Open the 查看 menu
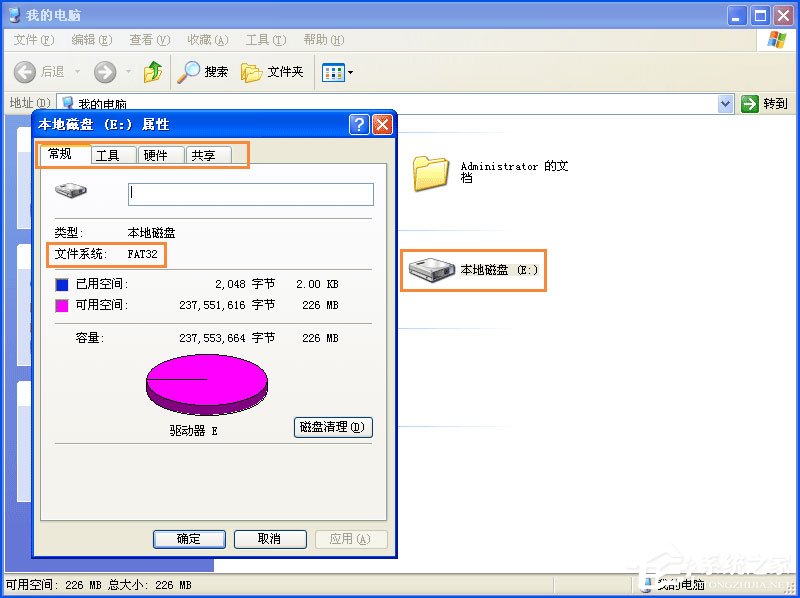The height and width of the screenshot is (598, 800). [148, 40]
